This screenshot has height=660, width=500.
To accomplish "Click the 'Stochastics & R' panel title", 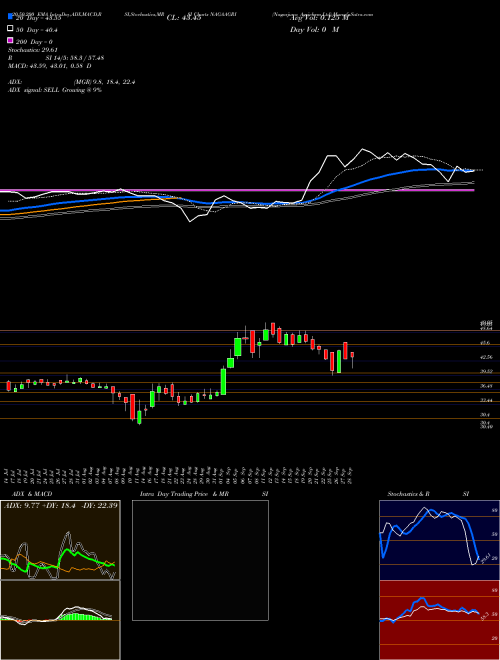I will click(408, 494).
